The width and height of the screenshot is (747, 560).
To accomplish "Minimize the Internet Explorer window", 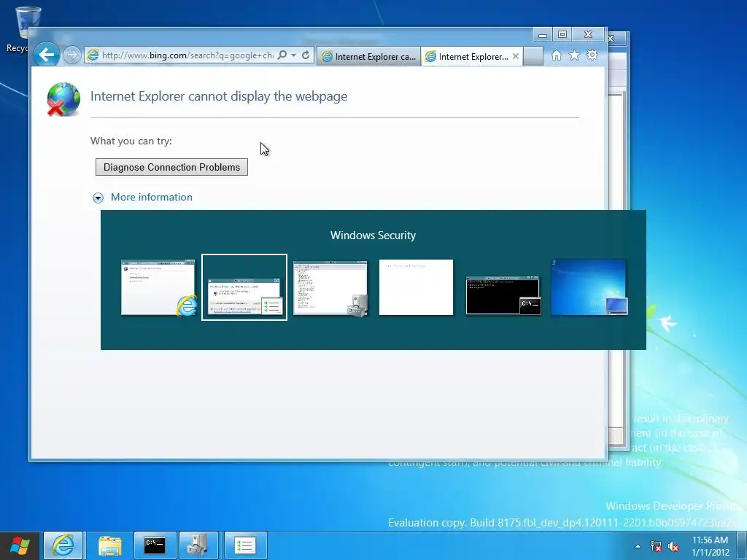I will [543, 35].
